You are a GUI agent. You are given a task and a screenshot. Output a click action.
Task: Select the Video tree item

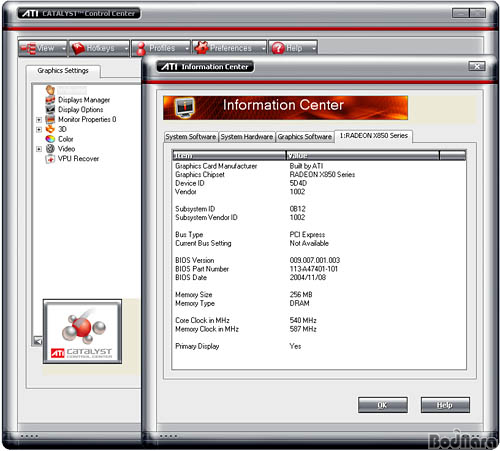point(66,149)
